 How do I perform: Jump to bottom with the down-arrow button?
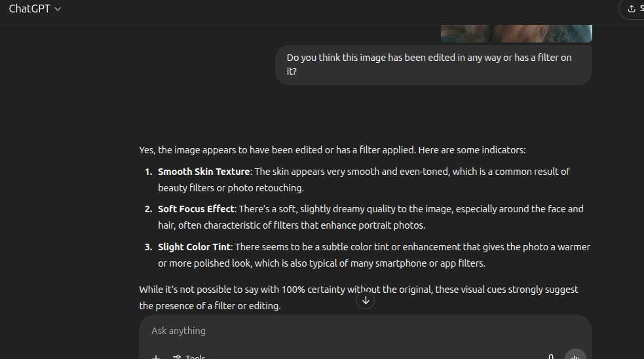(366, 300)
